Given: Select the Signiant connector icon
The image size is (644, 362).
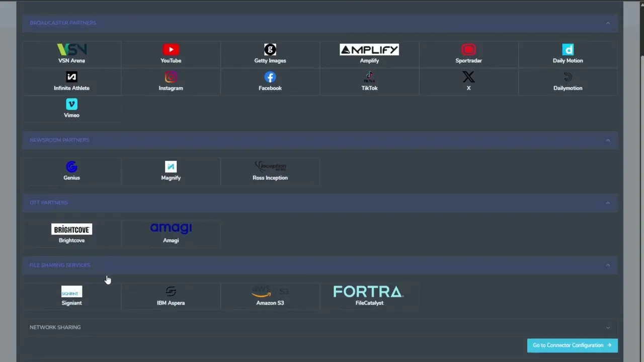Looking at the screenshot, I should coord(71,292).
